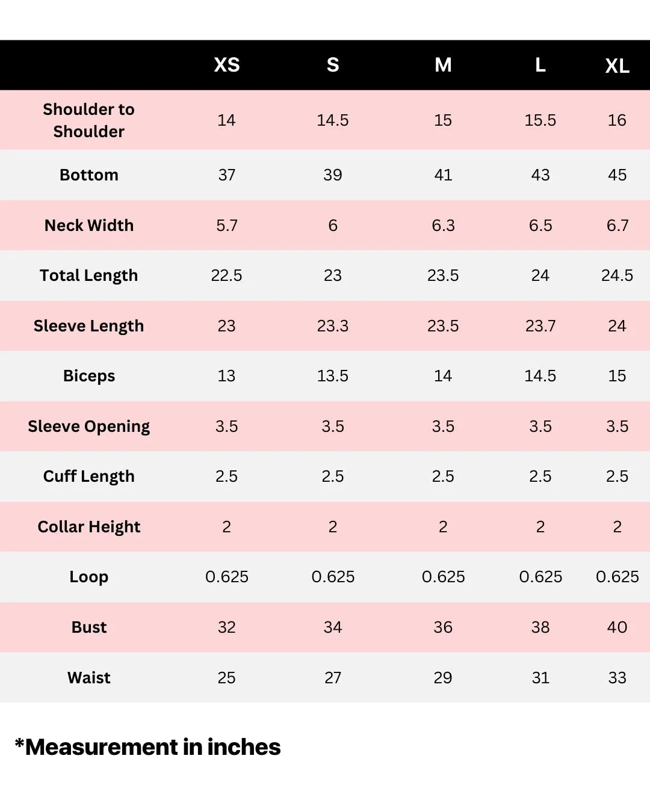This screenshot has width=650, height=812.
Task: Click the XS size column header
Action: pos(227,65)
